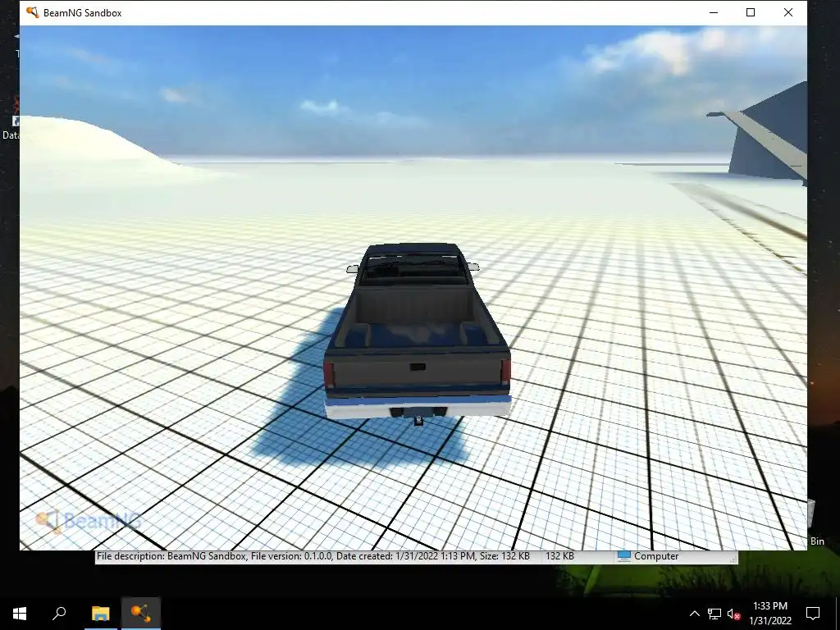The width and height of the screenshot is (840, 630).
Task: Close the BeamNG Sandbox window
Action: [788, 12]
